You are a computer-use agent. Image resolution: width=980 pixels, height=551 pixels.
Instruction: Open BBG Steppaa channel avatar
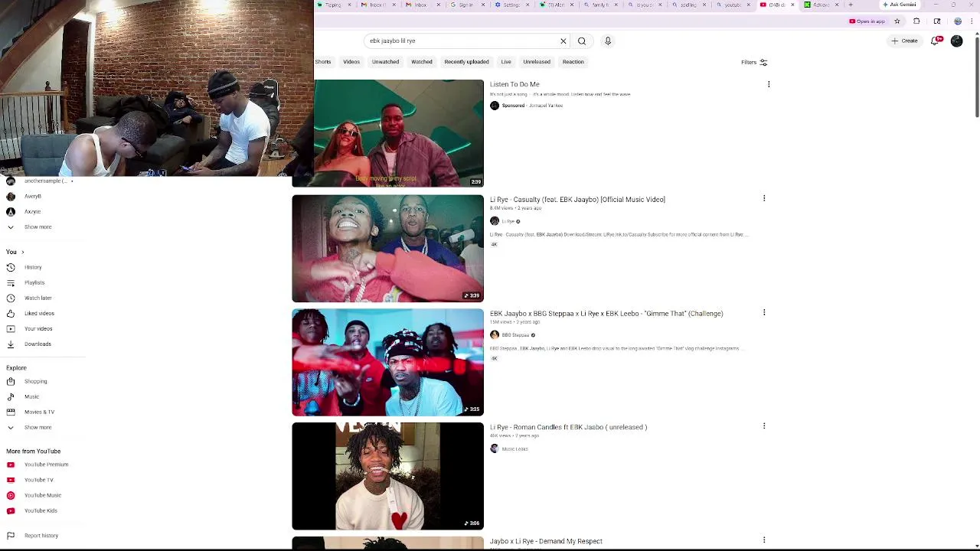(x=495, y=334)
